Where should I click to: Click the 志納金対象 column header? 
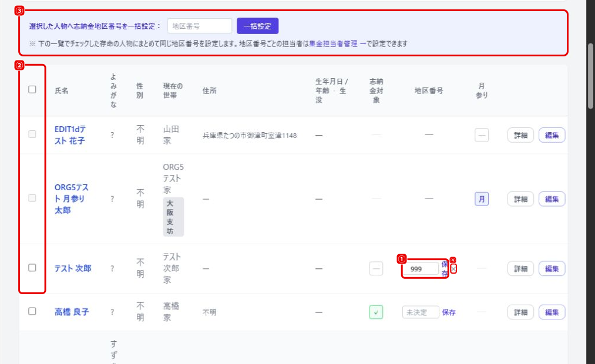click(x=376, y=90)
